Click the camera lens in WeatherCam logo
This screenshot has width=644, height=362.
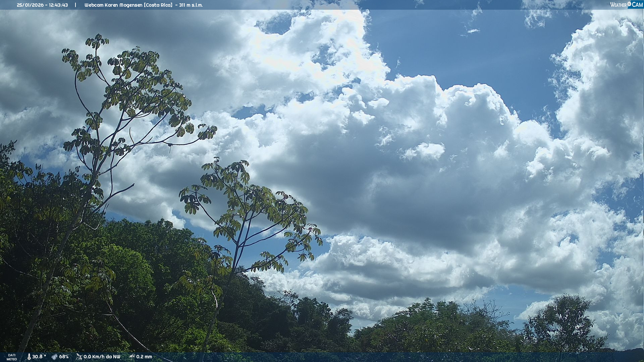coord(629,4)
